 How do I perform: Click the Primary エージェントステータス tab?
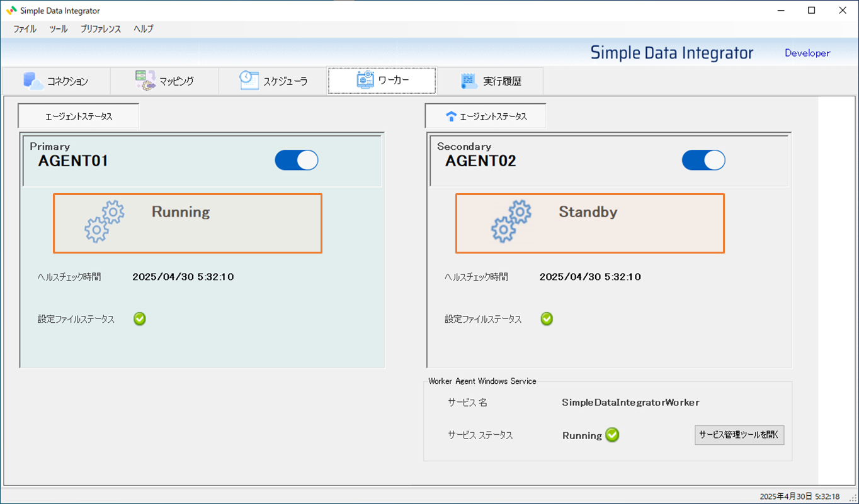[79, 116]
